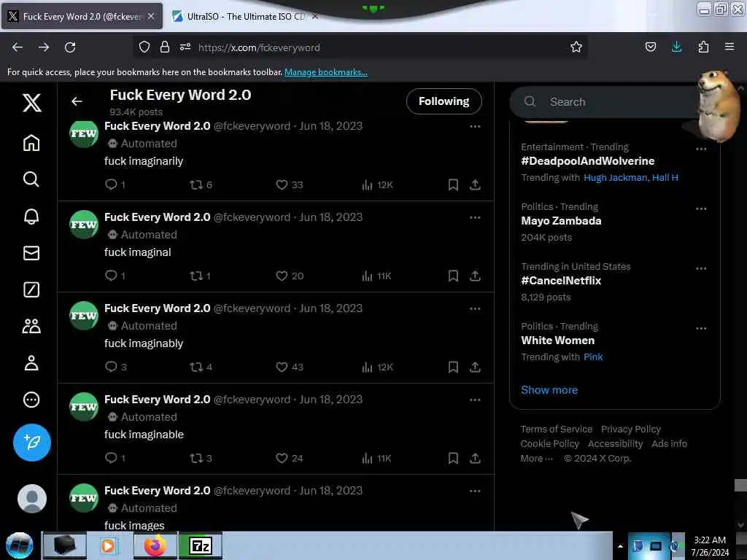Open Explore magnifier in sidebar
This screenshot has width=747, height=560.
click(31, 179)
